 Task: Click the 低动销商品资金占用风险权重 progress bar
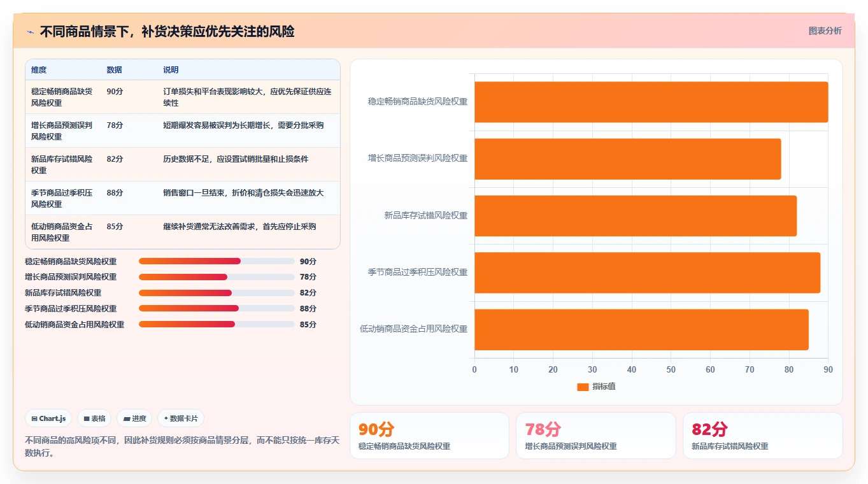click(217, 324)
